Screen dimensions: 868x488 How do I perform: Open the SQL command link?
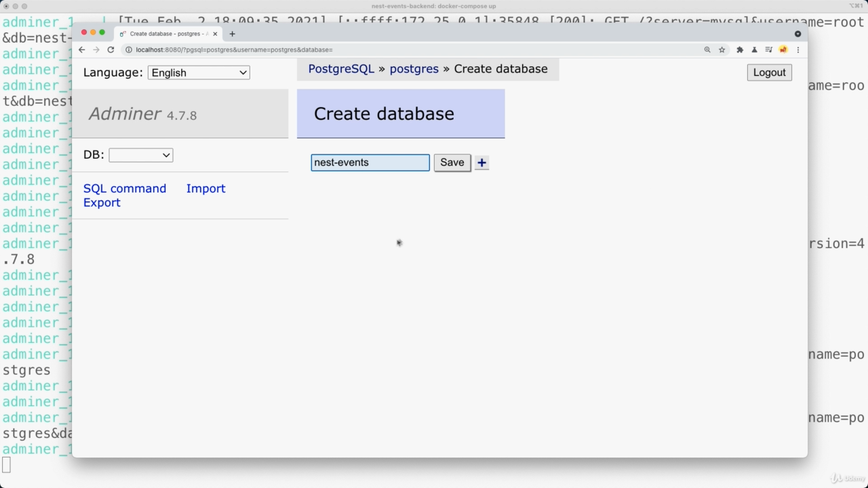[125, 188]
